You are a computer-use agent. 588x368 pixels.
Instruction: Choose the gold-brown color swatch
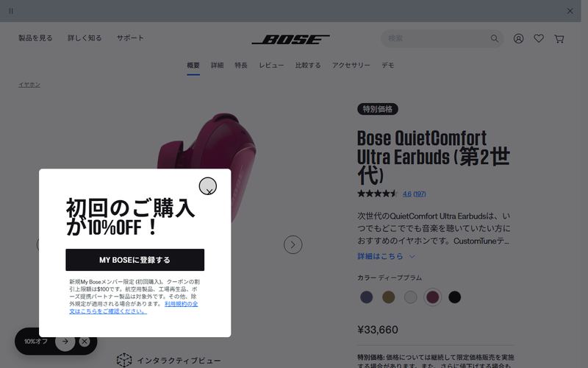tap(389, 297)
